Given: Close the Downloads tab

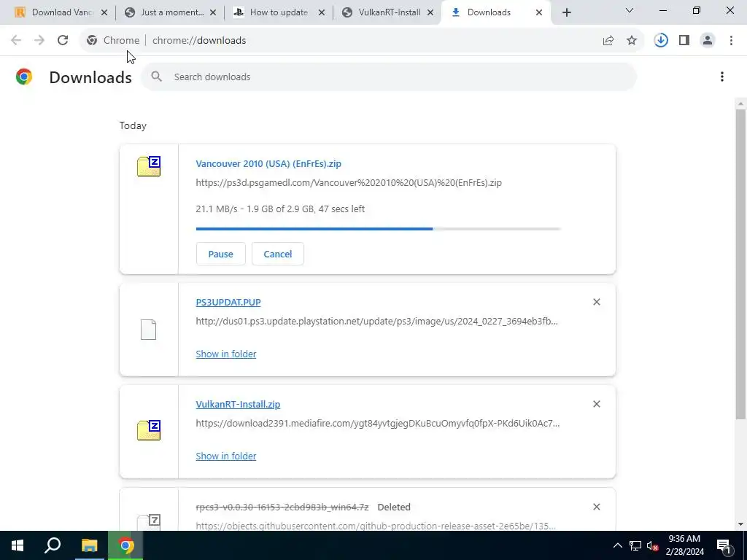Looking at the screenshot, I should pyautogui.click(x=539, y=13).
